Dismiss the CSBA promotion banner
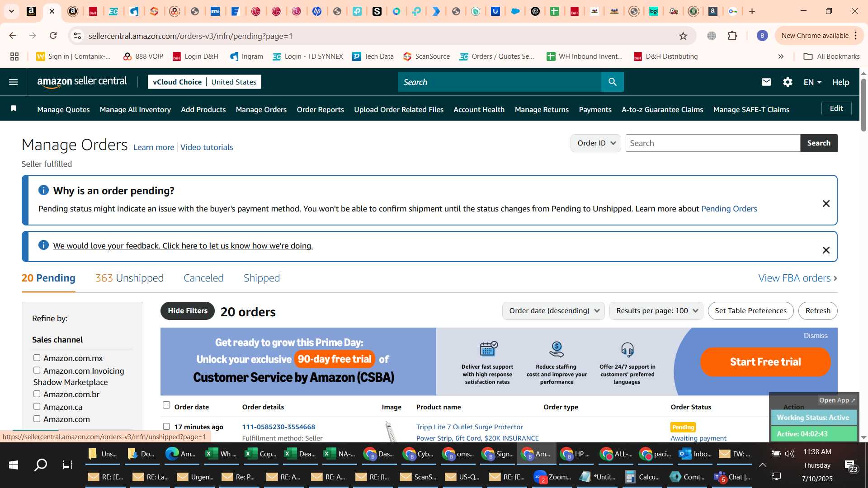The width and height of the screenshot is (868, 488). pyautogui.click(x=816, y=336)
